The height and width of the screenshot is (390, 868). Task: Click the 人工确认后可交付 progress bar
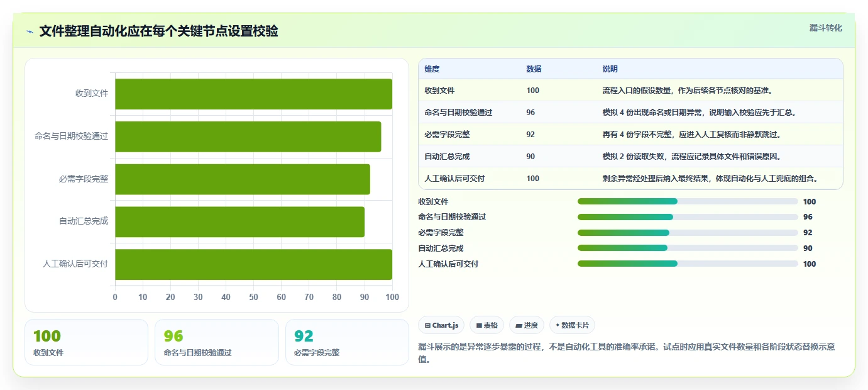[688, 264]
